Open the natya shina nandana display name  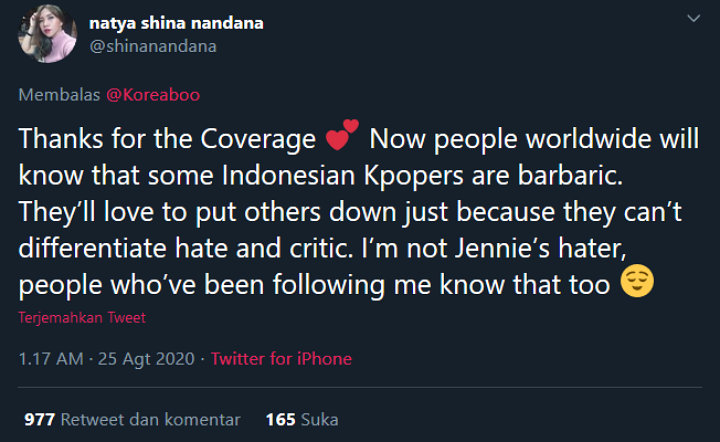click(x=176, y=23)
